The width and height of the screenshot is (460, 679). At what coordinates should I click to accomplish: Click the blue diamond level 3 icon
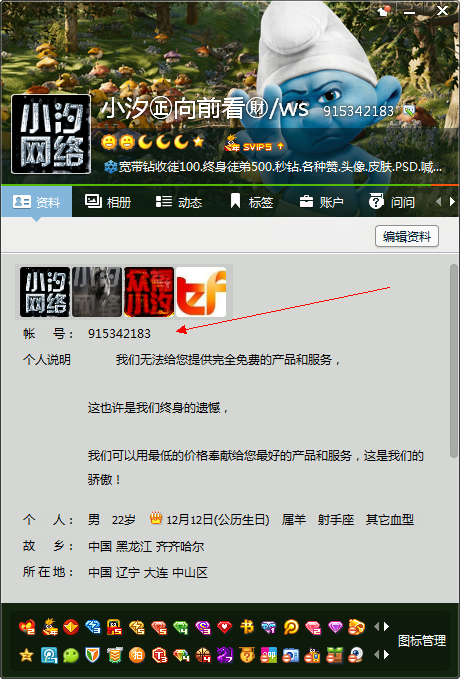93,627
